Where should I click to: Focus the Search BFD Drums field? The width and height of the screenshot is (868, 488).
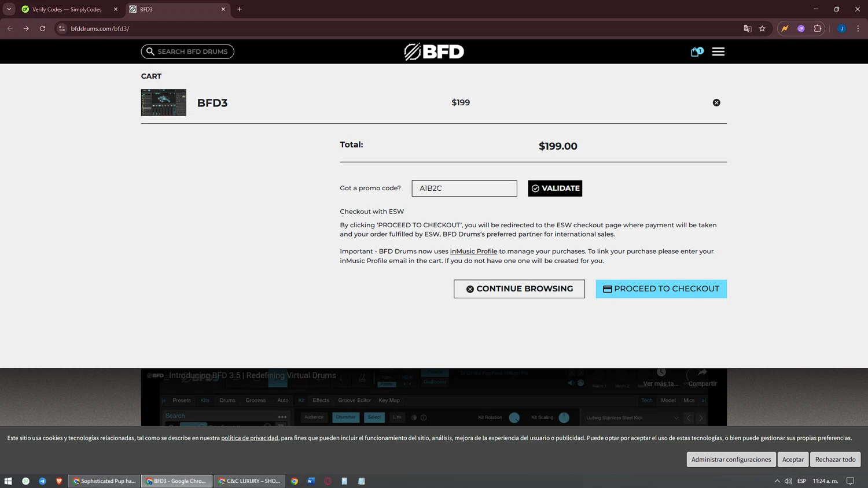click(187, 51)
